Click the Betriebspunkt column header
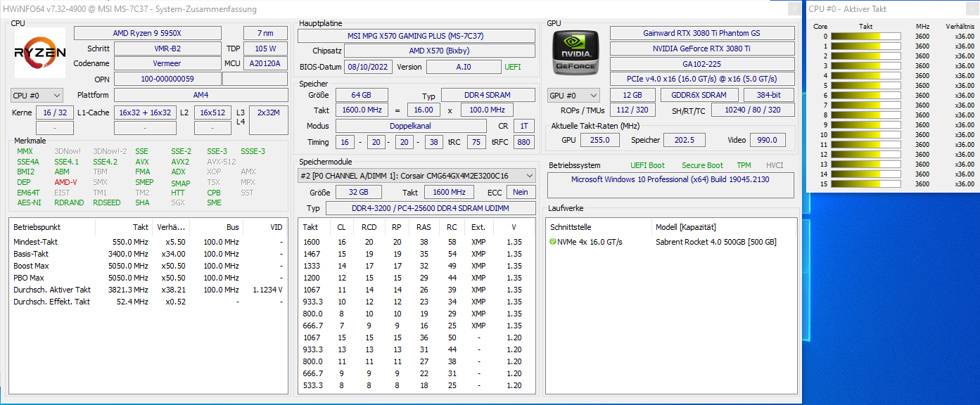 tap(52, 227)
